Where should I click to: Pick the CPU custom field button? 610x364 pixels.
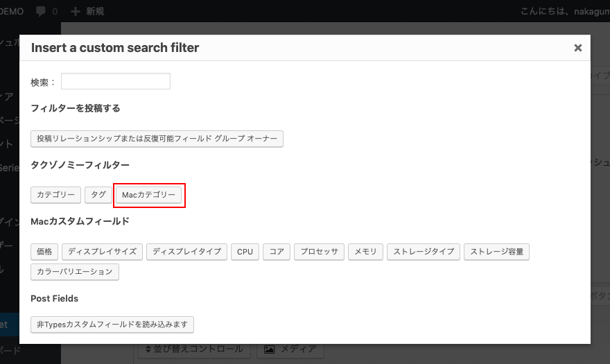[x=245, y=252]
